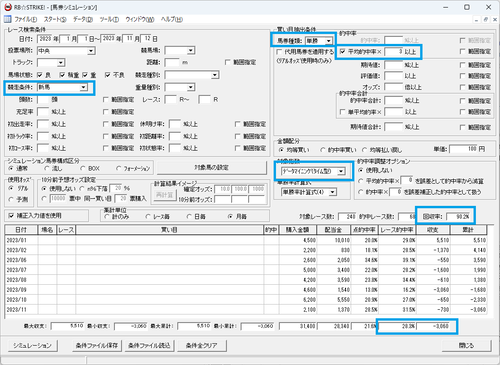Viewport: 500px width, 365px height.
Task: Open the ヘルプ menu
Action: tap(171, 19)
